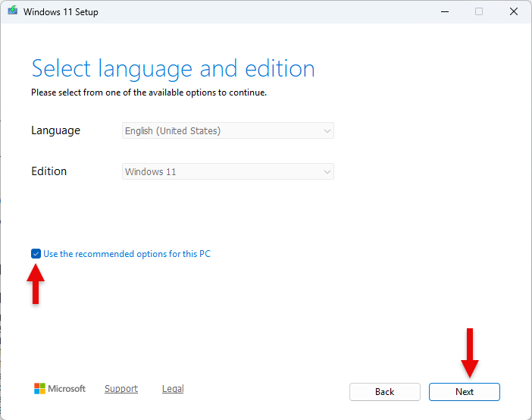The height and width of the screenshot is (420, 532).
Task: Open the Edition dropdown
Action: click(227, 171)
